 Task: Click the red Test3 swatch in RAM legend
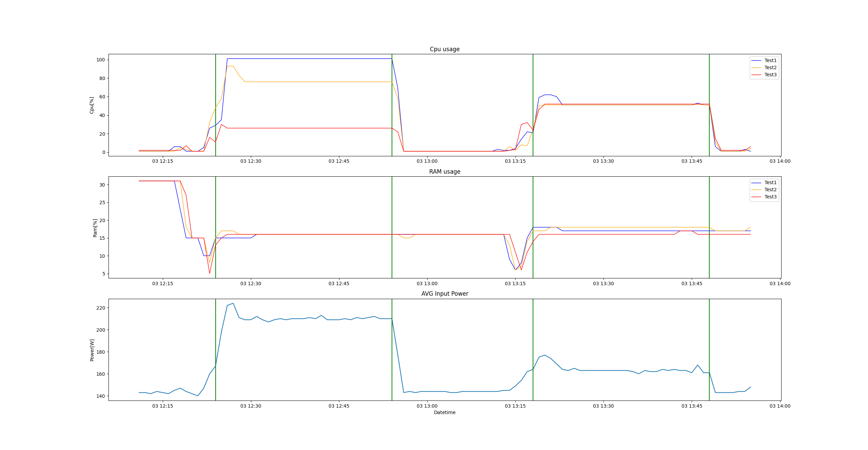[756, 197]
